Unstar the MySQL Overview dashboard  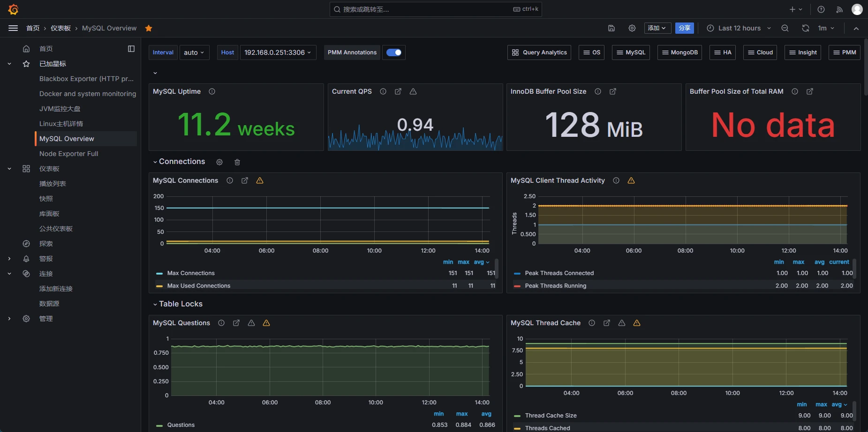(149, 28)
